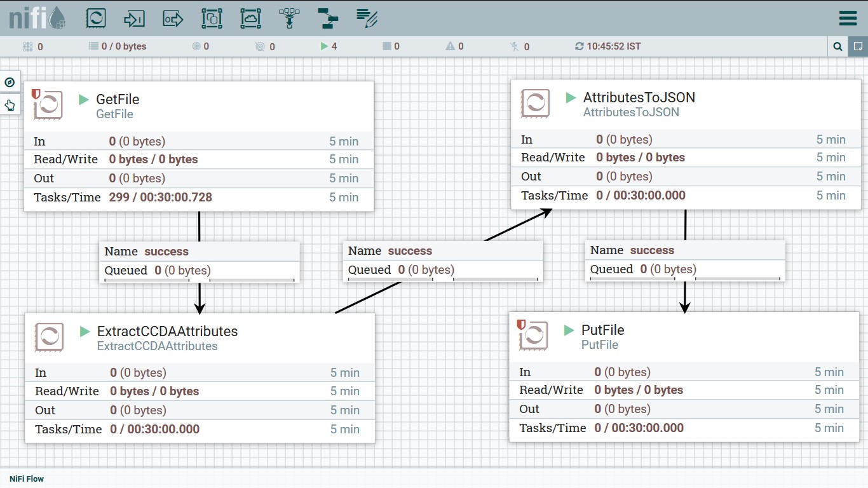Click the PutFile Tasks/Time row

[684, 428]
